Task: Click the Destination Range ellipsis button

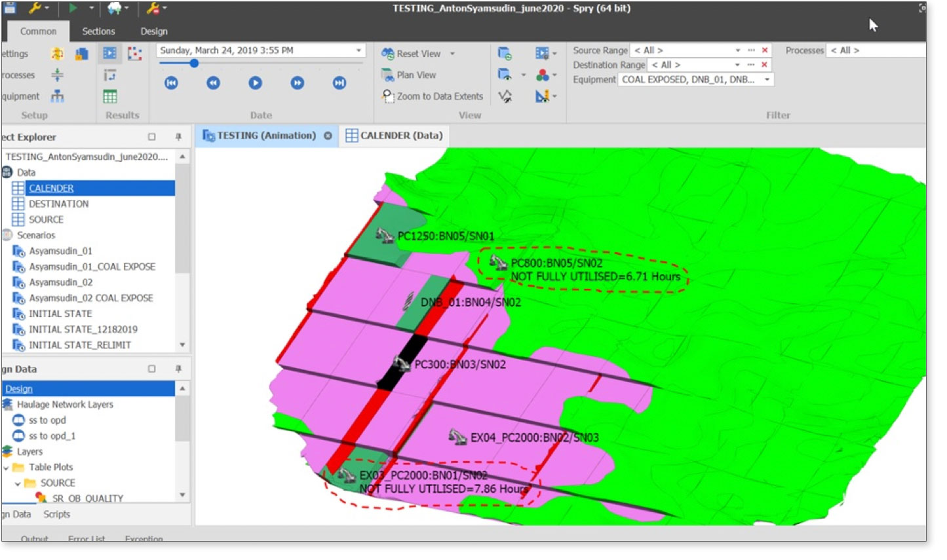Action: coord(751,65)
